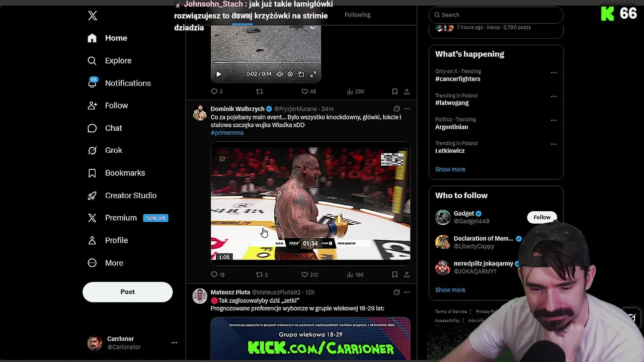Share Dominik Walbrzych's post via share icon
This screenshot has height=362, width=644.
[407, 275]
